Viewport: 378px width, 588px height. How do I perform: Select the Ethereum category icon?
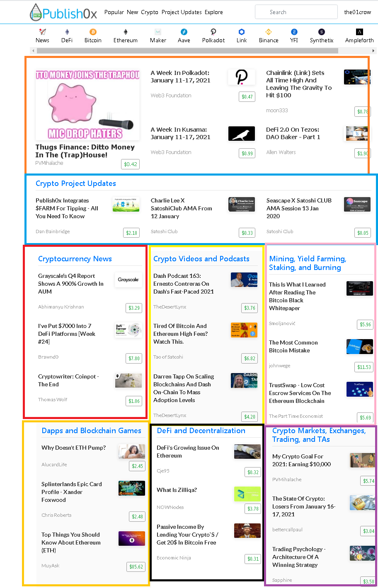(x=126, y=32)
